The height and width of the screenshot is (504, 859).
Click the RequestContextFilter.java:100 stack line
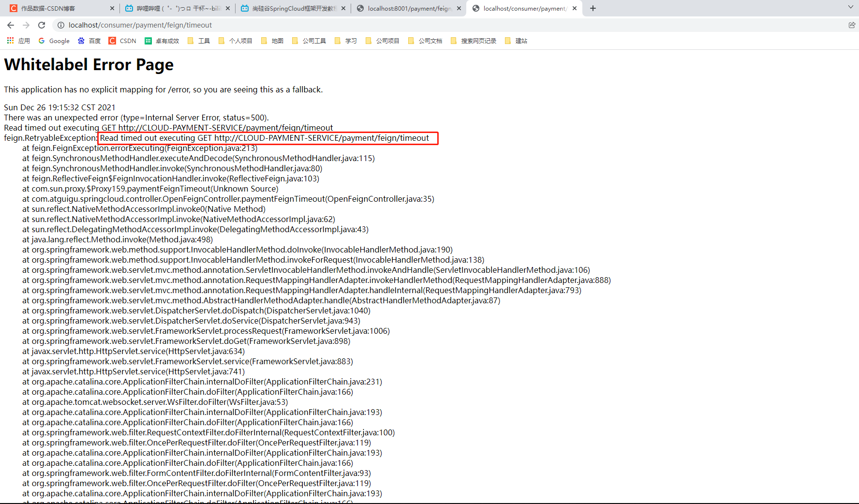tap(208, 432)
